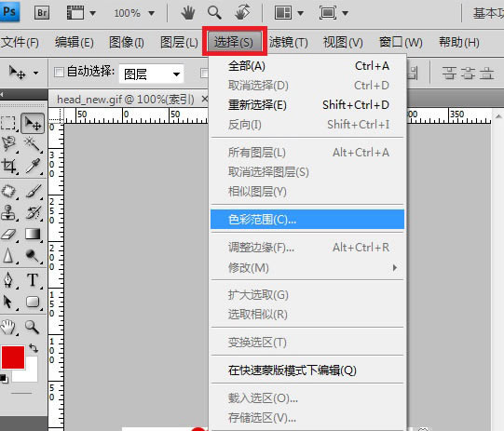
Task: Open the 帮助(H) menu
Action: tap(459, 43)
